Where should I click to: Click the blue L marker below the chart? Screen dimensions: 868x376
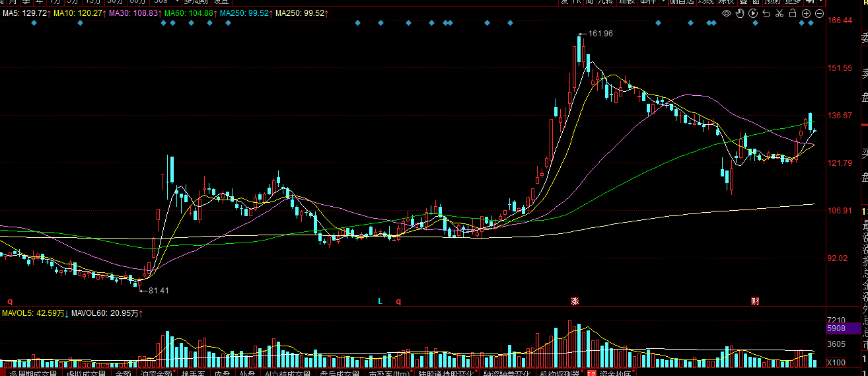380,301
